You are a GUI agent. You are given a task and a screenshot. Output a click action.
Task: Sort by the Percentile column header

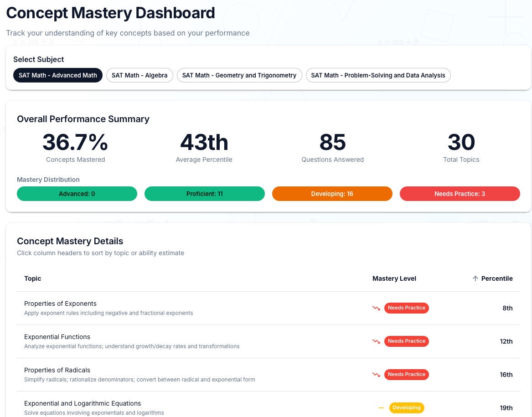496,278
